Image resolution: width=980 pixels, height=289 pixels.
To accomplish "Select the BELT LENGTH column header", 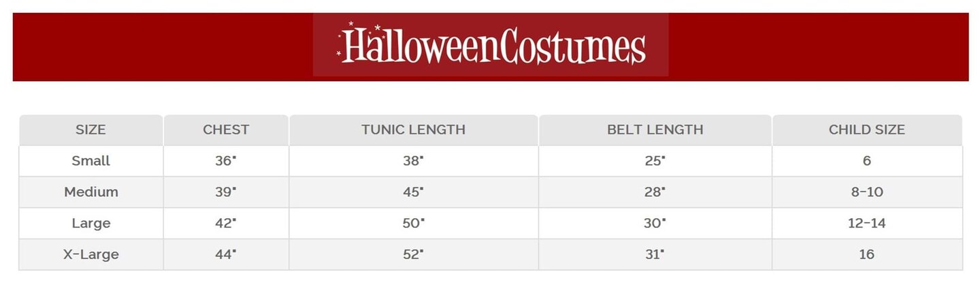I will coord(655,130).
